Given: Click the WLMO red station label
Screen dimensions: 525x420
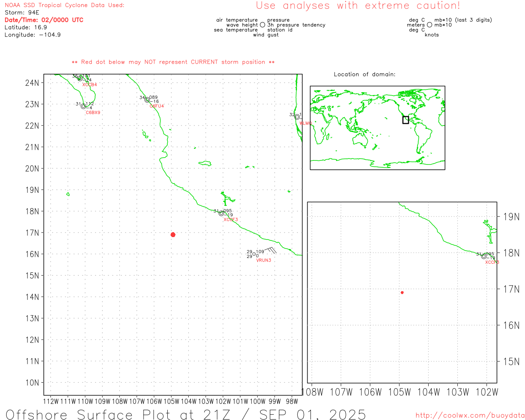Looking at the screenshot, I should point(306,123).
